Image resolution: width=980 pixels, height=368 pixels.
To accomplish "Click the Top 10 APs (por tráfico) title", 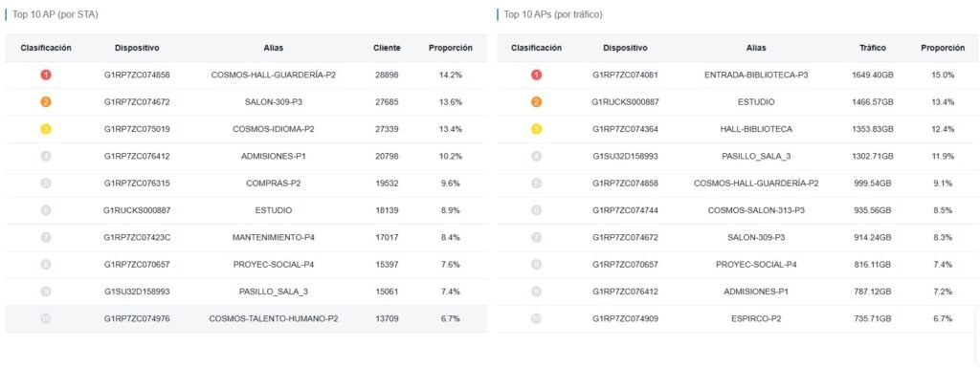I will [x=553, y=14].
